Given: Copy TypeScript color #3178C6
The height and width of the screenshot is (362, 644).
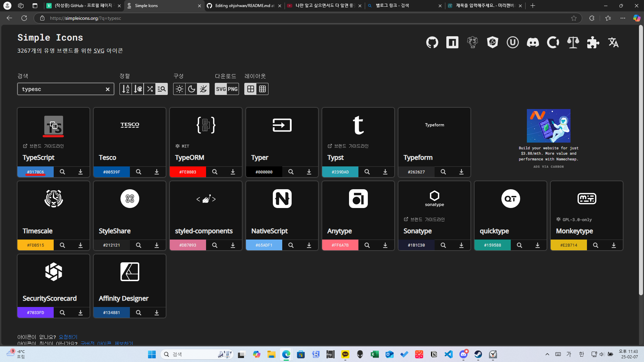Looking at the screenshot, I should (x=36, y=172).
